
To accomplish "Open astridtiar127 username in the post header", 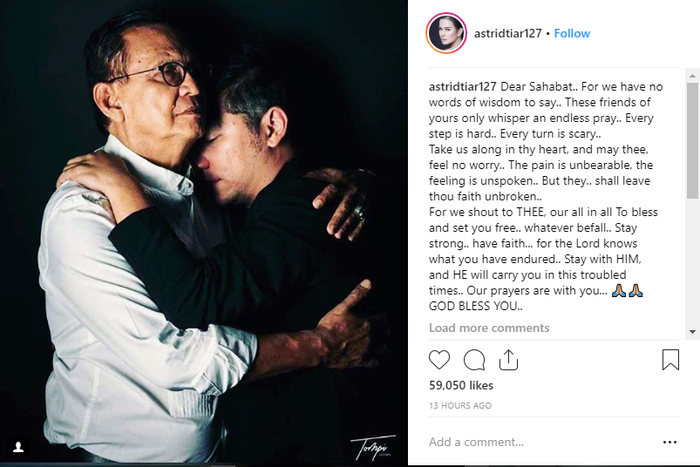I will 508,33.
